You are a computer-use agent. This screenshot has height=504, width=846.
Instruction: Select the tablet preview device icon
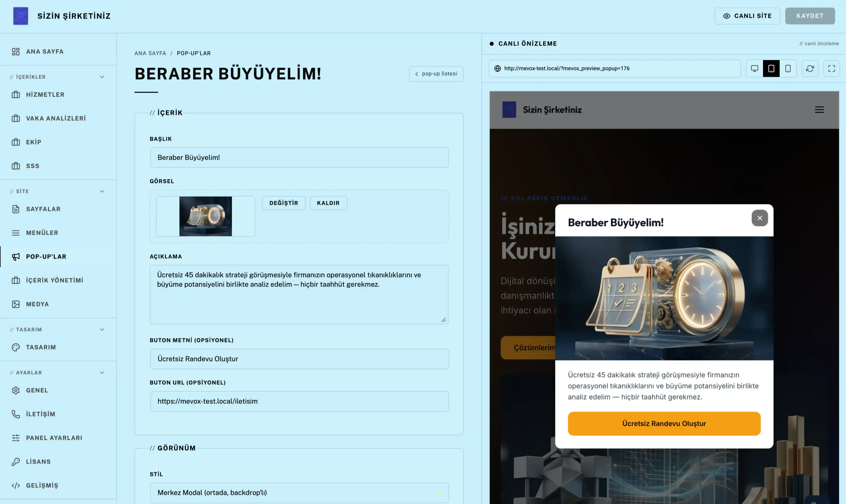(x=771, y=69)
